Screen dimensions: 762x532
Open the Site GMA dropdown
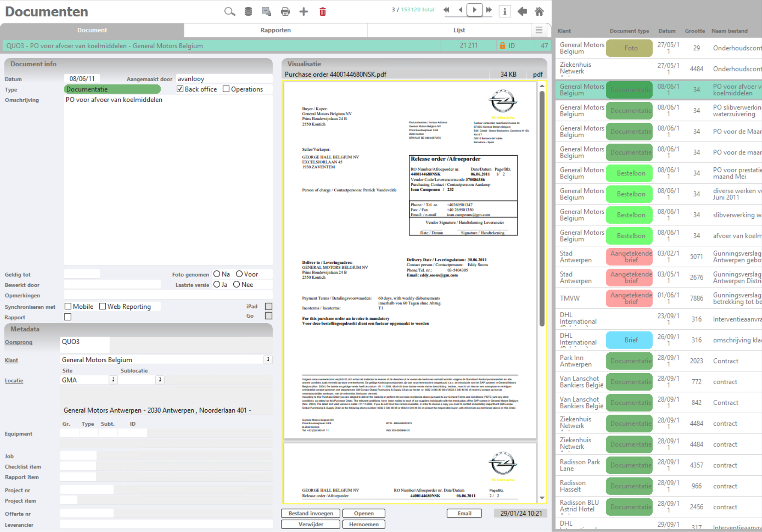[113, 380]
